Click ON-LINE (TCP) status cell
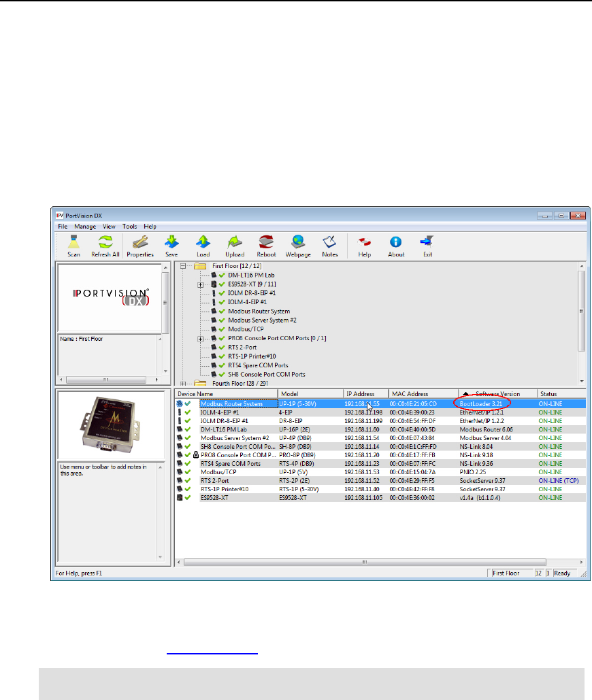 point(559,481)
